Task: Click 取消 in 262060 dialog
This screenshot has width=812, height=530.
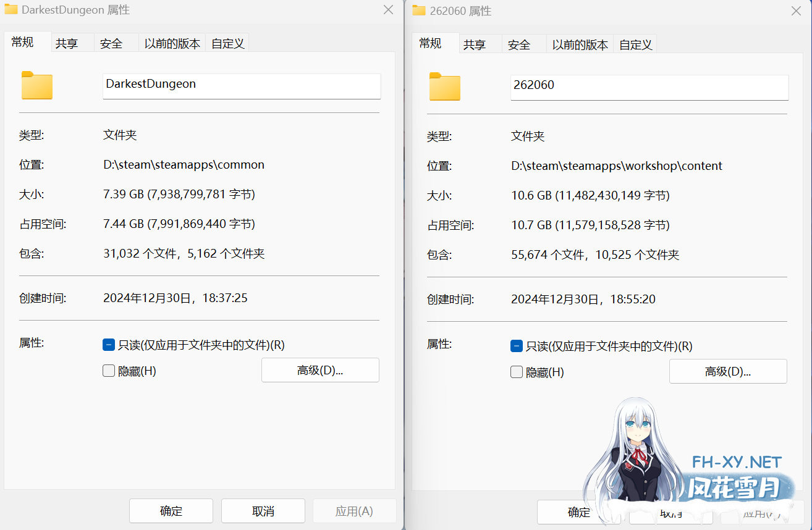Action: click(x=670, y=512)
